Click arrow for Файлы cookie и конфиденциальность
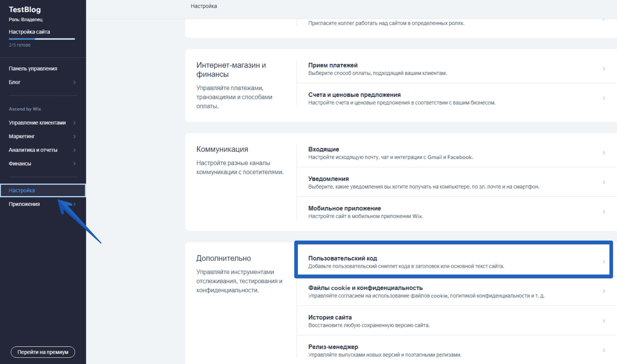The image size is (617, 364). 604,291
